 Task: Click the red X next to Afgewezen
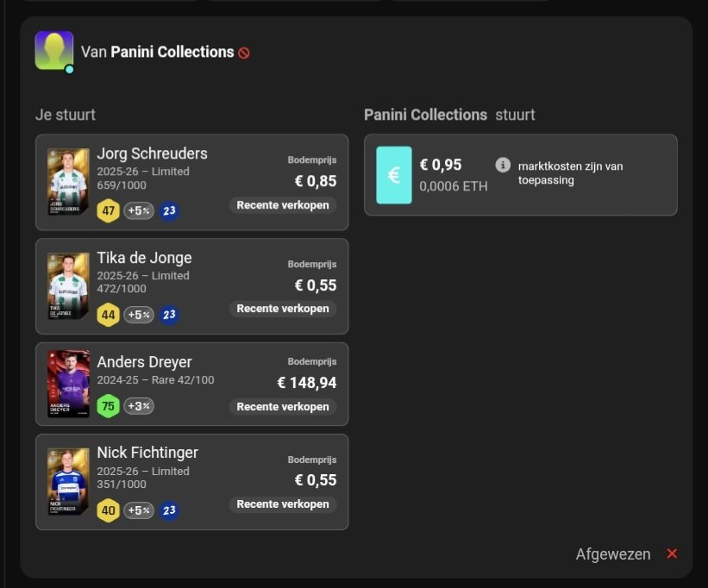672,554
